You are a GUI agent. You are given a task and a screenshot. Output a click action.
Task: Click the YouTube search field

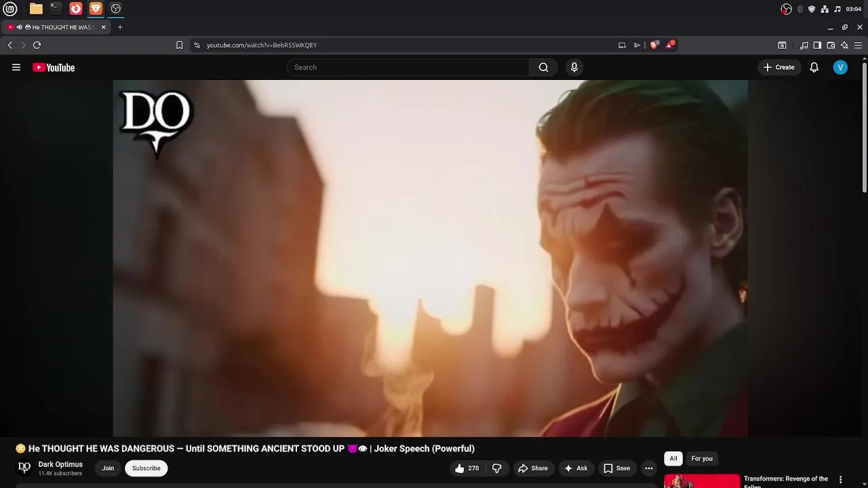point(408,67)
